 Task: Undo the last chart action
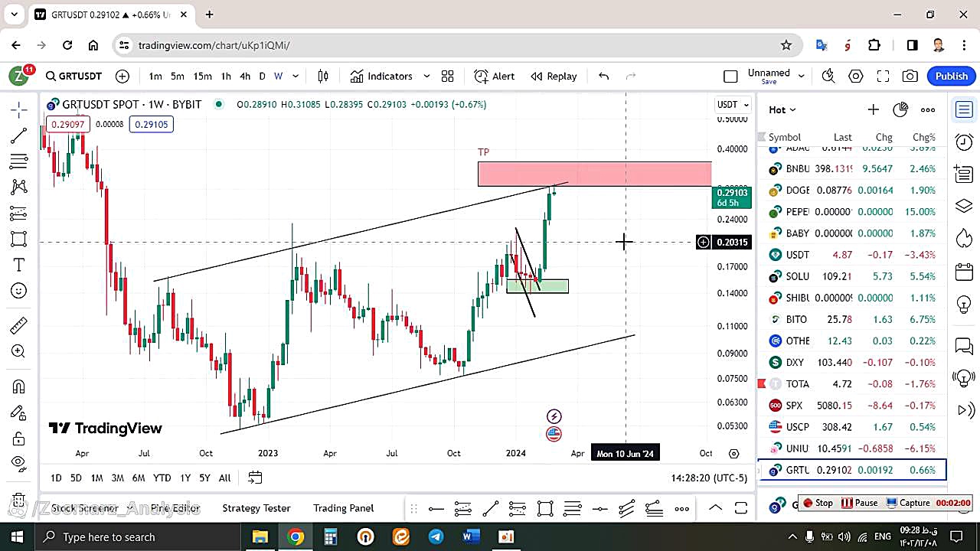click(x=603, y=76)
